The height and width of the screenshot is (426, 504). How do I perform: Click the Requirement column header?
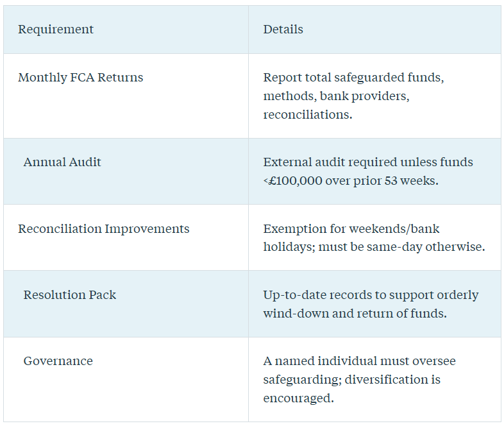56,30
